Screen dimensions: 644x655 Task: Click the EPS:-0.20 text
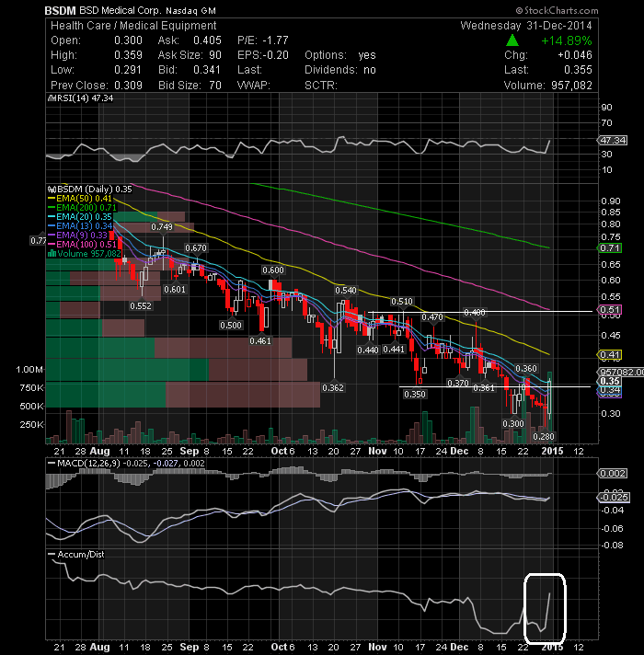tap(263, 55)
